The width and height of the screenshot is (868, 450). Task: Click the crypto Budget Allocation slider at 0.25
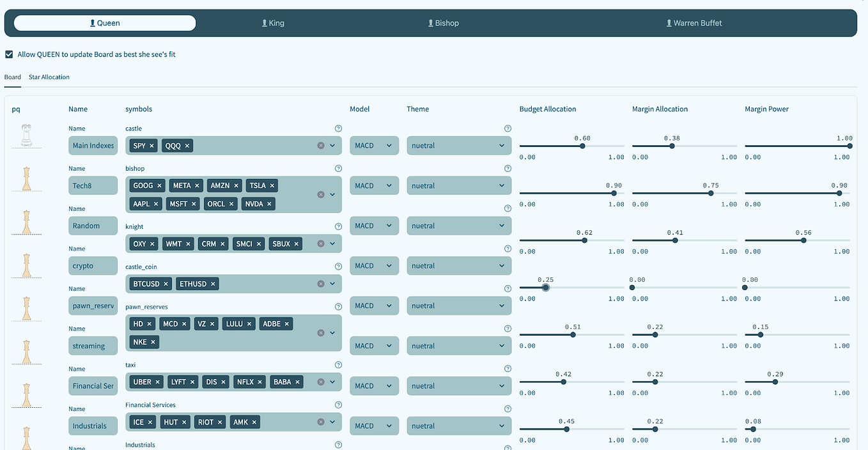pos(545,288)
